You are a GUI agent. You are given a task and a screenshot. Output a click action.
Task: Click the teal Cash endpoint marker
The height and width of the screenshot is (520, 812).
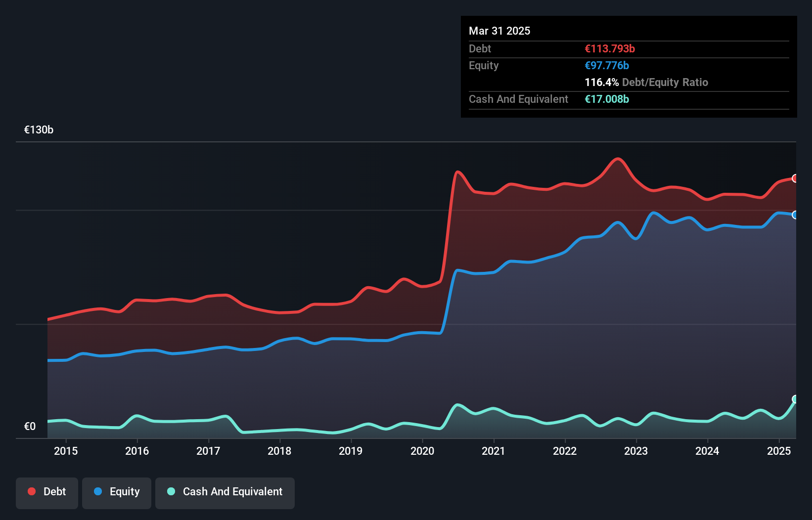tap(795, 399)
